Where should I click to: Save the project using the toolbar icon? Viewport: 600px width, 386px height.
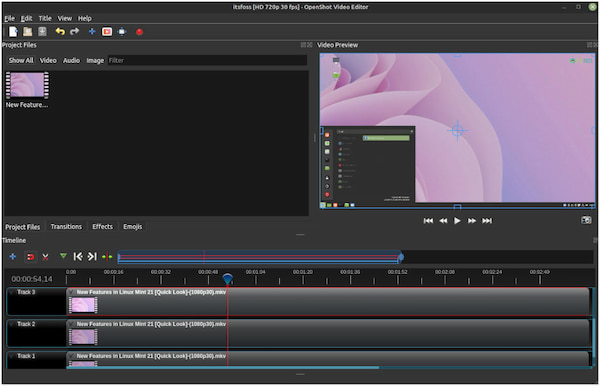coord(42,32)
